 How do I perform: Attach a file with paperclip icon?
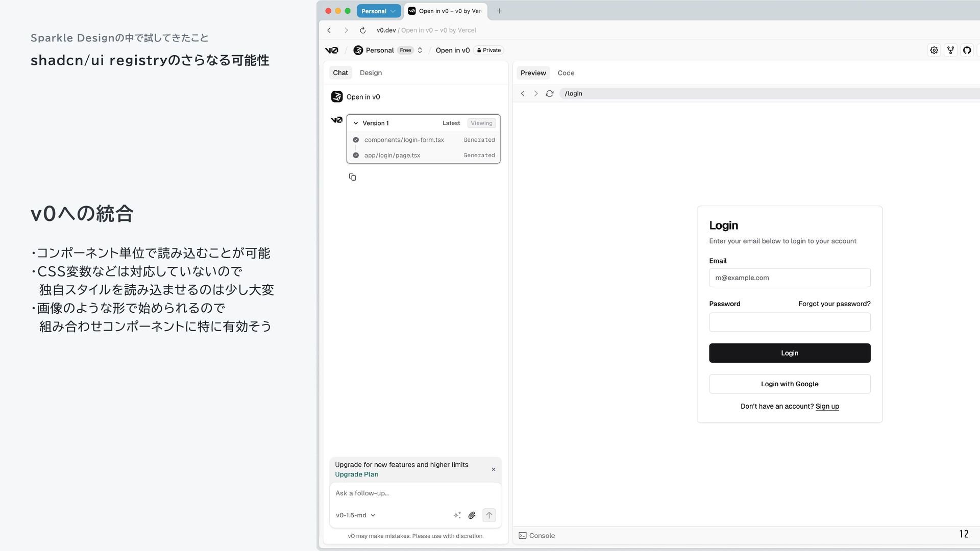472,515
